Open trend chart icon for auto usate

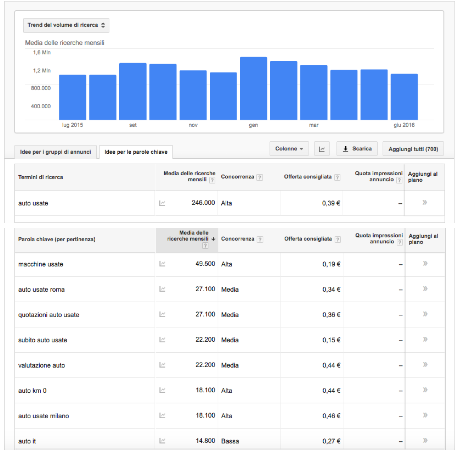[x=162, y=203]
